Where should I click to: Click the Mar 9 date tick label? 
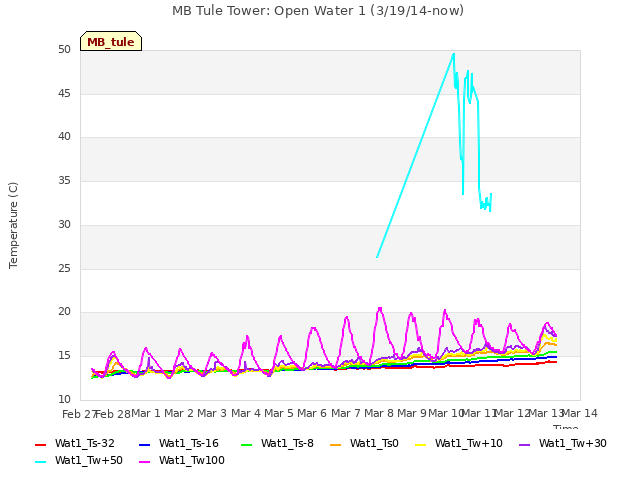412,413
